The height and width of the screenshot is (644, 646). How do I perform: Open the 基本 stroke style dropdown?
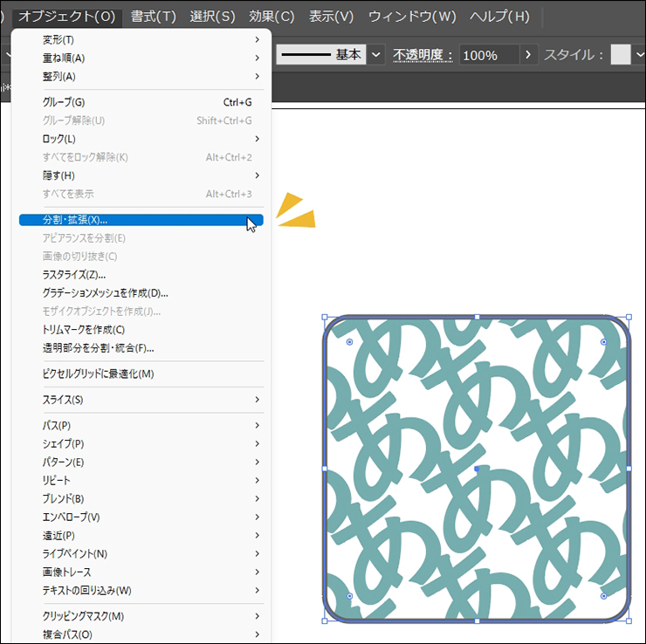[x=376, y=55]
